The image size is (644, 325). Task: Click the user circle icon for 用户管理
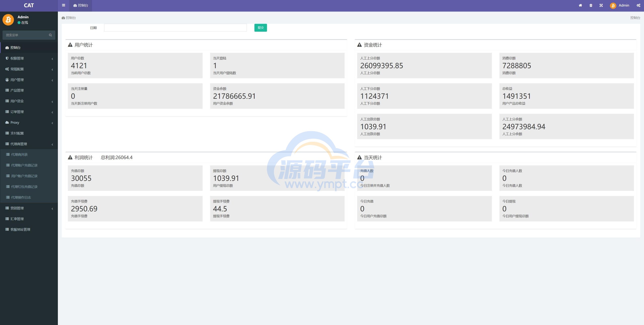pyautogui.click(x=7, y=80)
